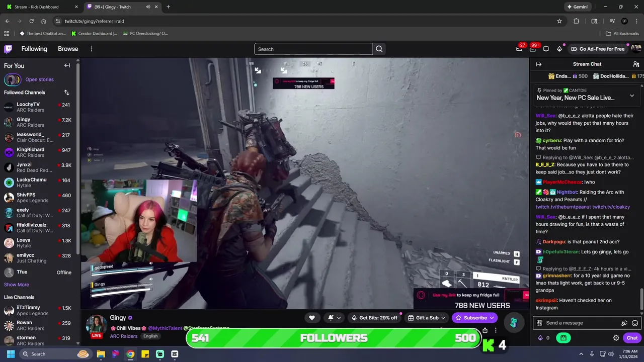Toggle taskbar microphone icon
Screen dimensions: 644x362
tap(592, 354)
